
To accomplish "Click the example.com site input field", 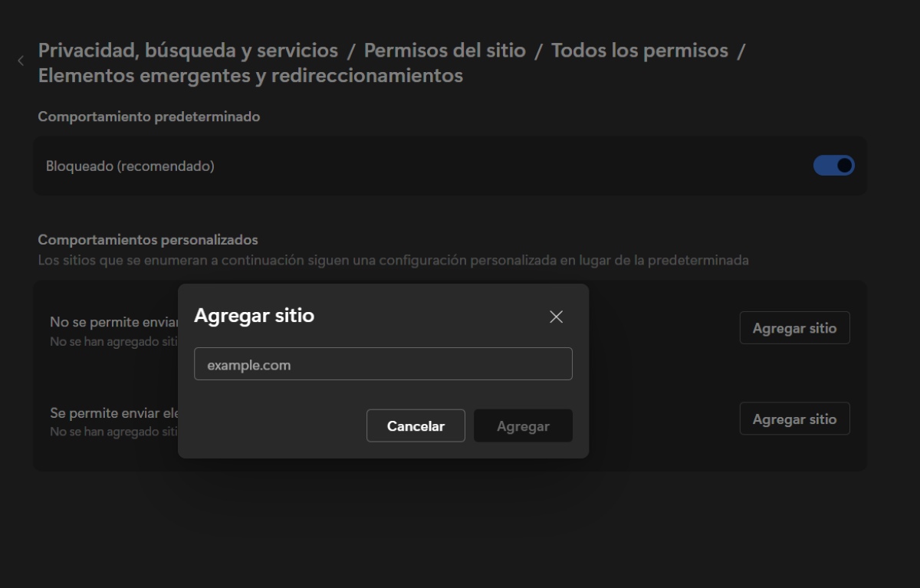I will pyautogui.click(x=383, y=364).
